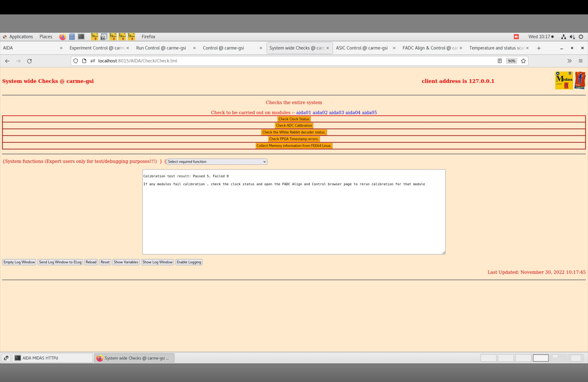The image size is (588, 382).
Task: Click the volume icon in system tray
Action: tap(572, 37)
